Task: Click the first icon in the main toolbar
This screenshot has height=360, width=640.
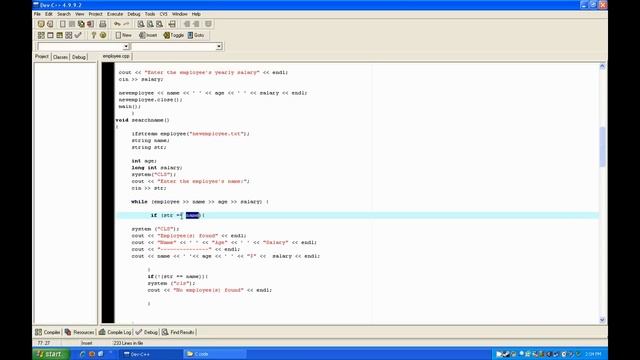Action: point(41,24)
